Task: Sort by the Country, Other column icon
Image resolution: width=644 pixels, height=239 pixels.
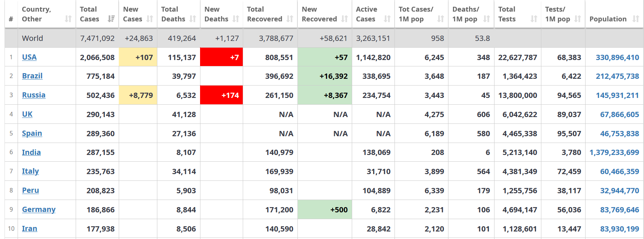Action: pyautogui.click(x=68, y=19)
